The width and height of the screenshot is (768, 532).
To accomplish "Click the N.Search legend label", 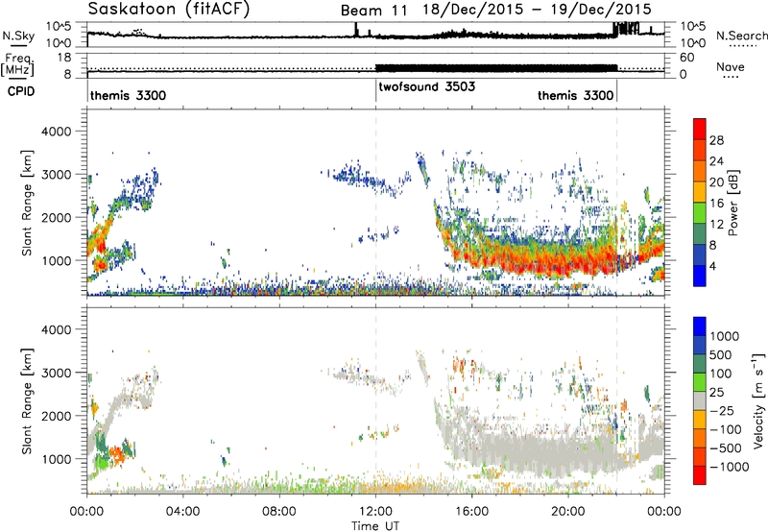I will 741,36.
